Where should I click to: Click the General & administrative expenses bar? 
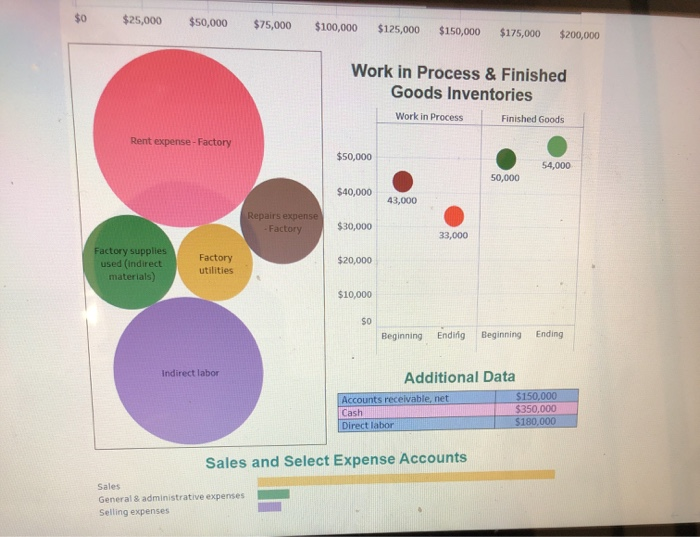tap(274, 494)
